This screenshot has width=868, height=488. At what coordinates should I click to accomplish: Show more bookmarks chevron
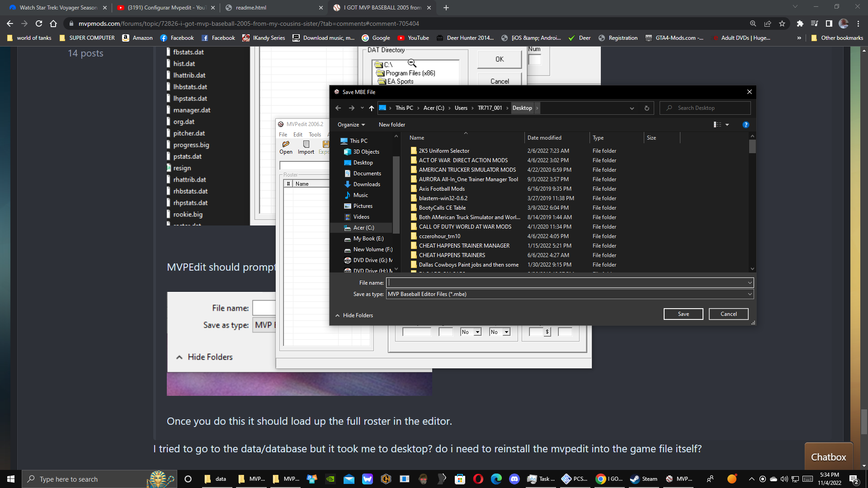(x=799, y=38)
